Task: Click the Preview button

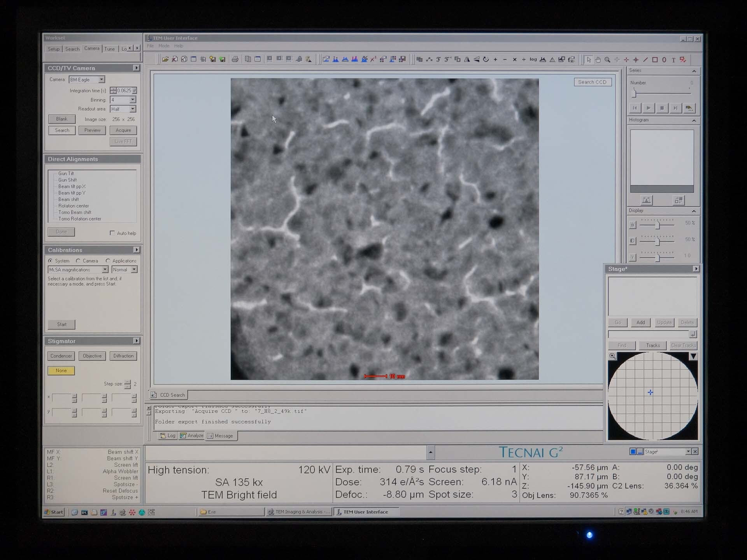Action: pyautogui.click(x=92, y=130)
